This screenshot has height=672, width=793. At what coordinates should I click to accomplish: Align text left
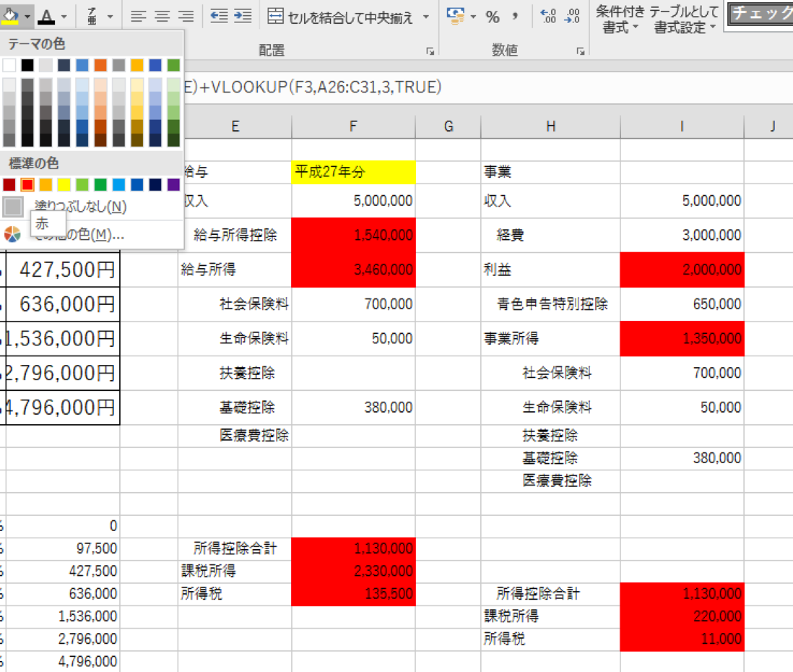pyautogui.click(x=138, y=17)
